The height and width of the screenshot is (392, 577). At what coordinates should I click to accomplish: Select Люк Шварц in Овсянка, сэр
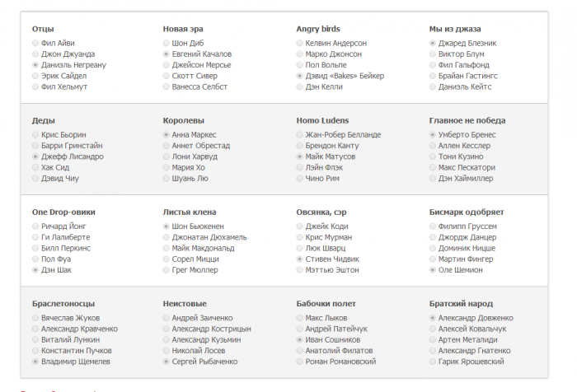(x=300, y=248)
